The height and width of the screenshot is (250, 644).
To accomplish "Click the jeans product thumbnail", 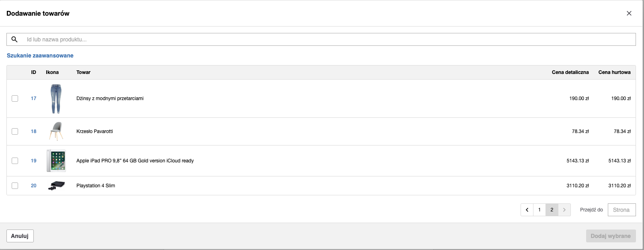I will point(56,98).
